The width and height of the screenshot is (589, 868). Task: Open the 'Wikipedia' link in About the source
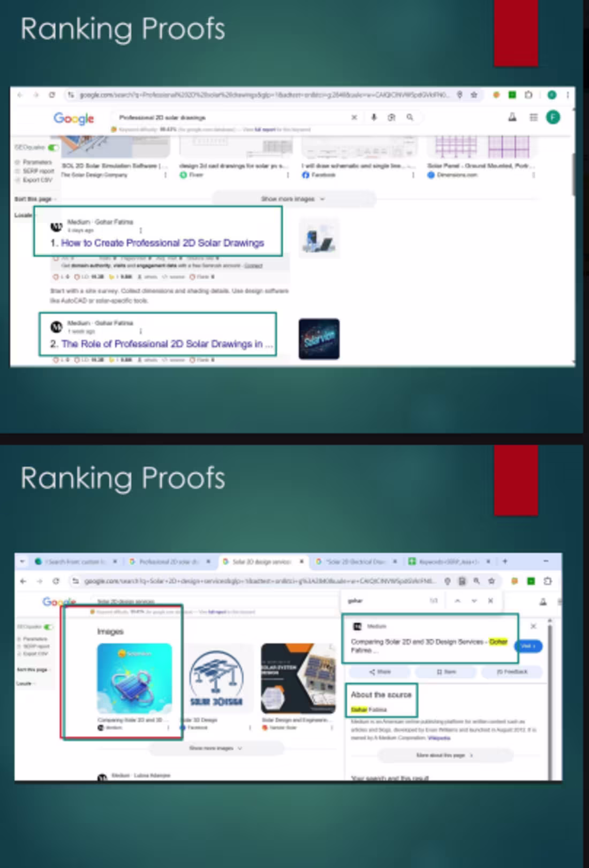(x=439, y=738)
